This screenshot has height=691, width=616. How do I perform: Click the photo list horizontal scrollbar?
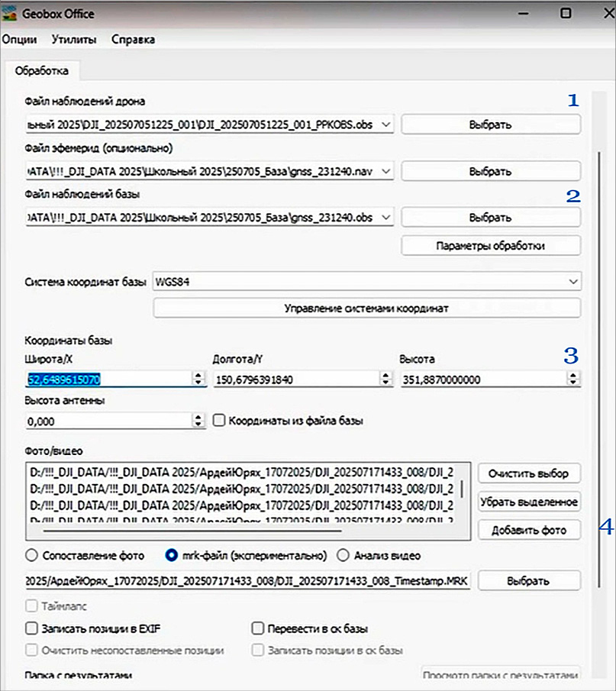(x=191, y=526)
